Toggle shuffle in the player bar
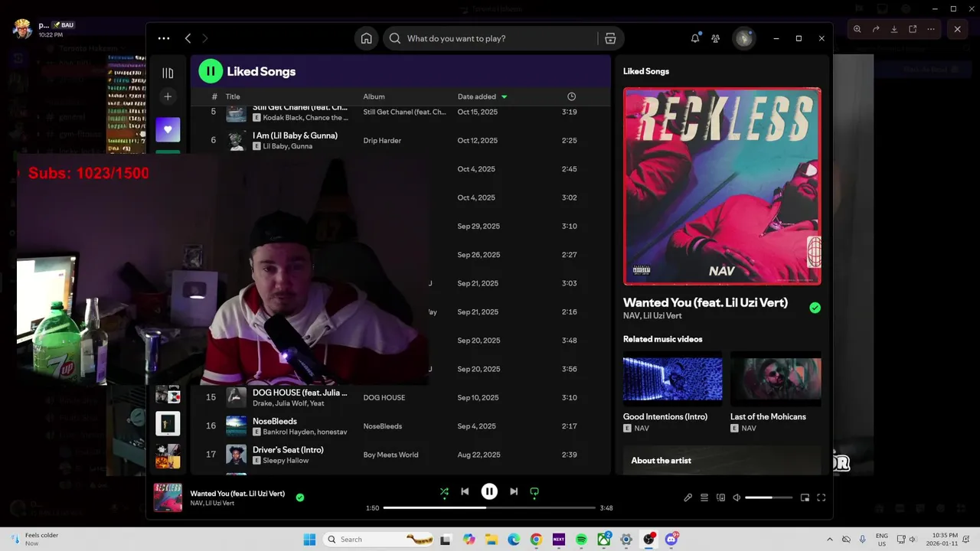Viewport: 980px width, 551px height. point(444,491)
